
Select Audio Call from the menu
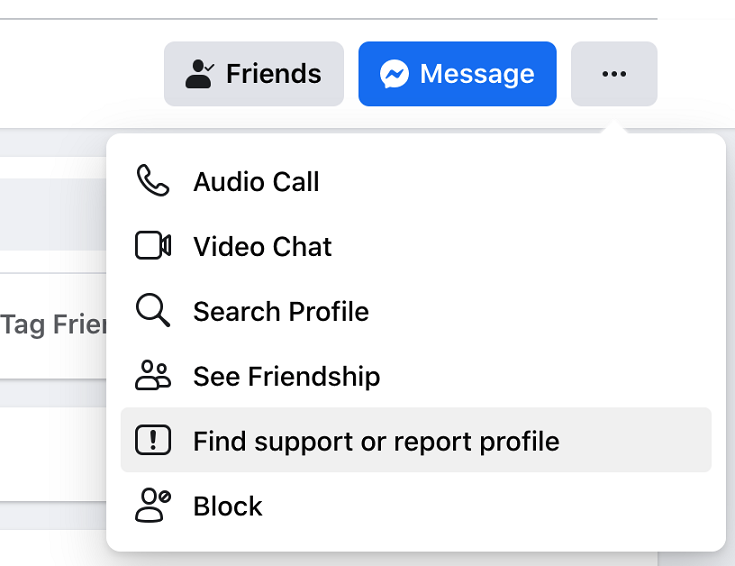pos(416,181)
